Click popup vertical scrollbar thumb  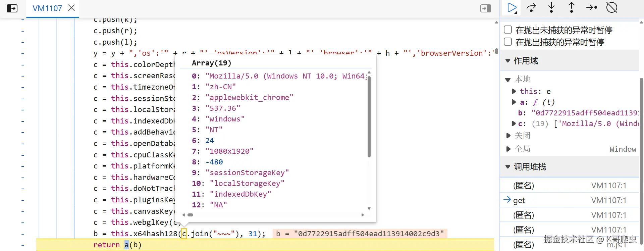click(369, 116)
